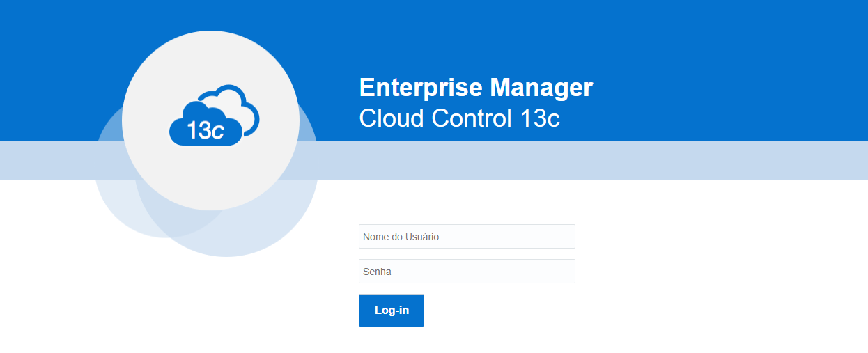Click the Nome do Usuário placeholder text
868x353 pixels.
401,237
